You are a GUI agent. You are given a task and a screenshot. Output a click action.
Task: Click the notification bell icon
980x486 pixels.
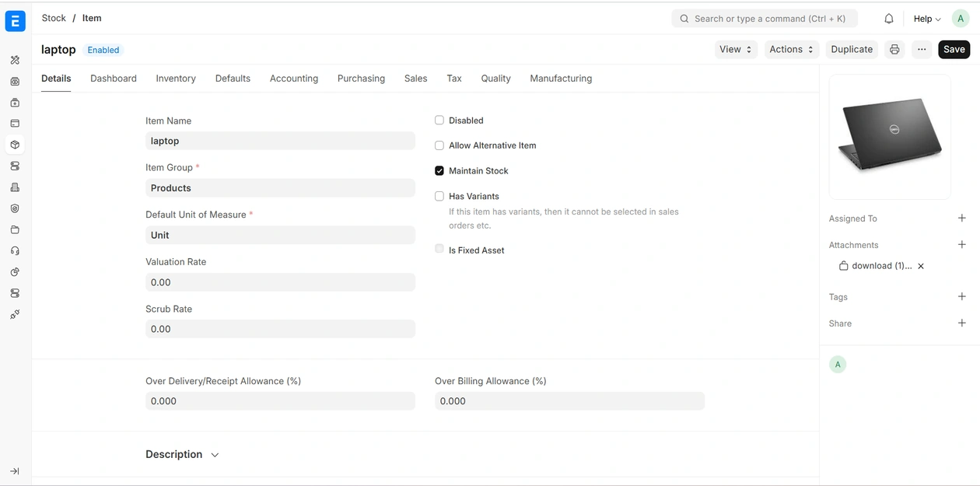(888, 19)
